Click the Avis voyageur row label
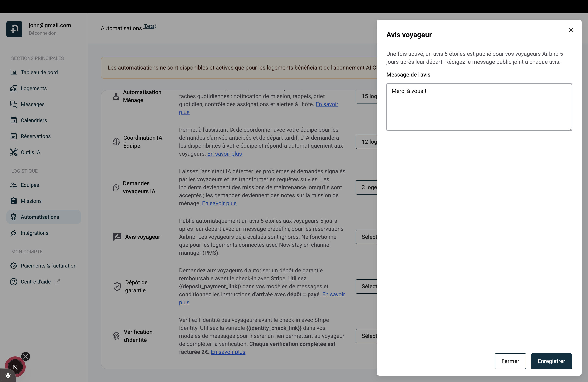The height and width of the screenshot is (382, 588). (143, 237)
